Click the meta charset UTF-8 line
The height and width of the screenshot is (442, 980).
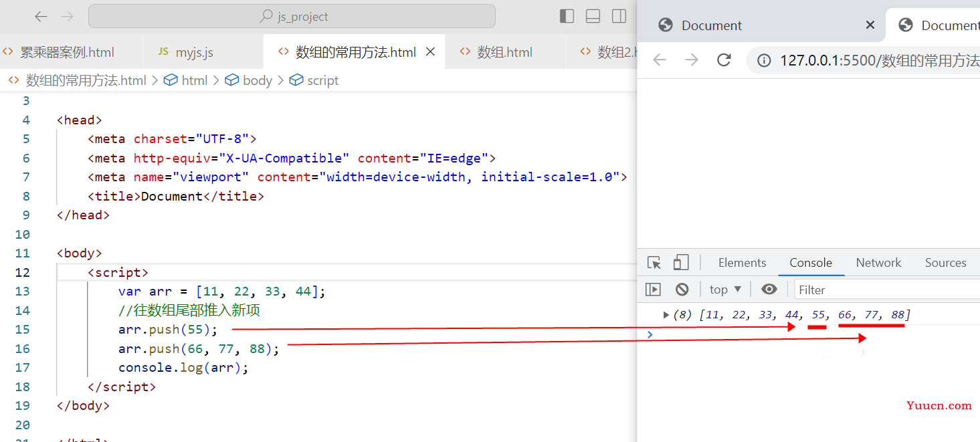tap(173, 139)
